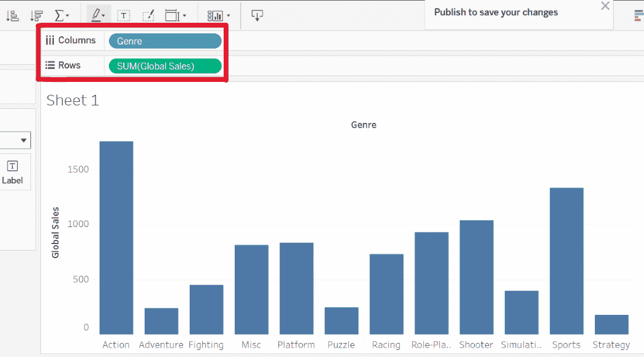Image resolution: width=644 pixels, height=357 pixels.
Task: Click the Fighting axis label
Action: (x=206, y=345)
